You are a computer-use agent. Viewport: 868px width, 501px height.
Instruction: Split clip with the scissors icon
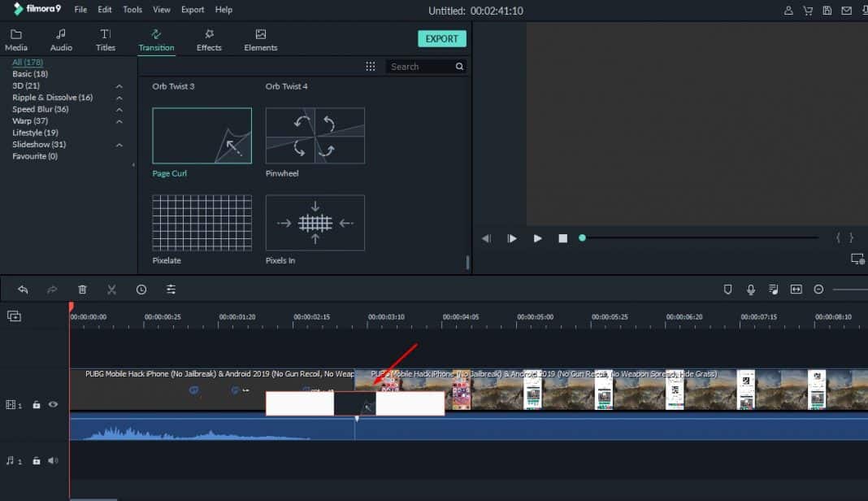click(112, 290)
